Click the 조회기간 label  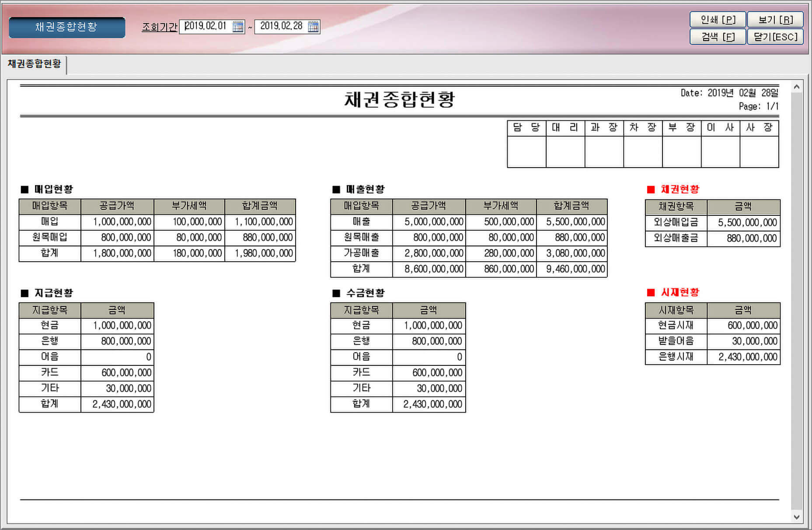159,27
